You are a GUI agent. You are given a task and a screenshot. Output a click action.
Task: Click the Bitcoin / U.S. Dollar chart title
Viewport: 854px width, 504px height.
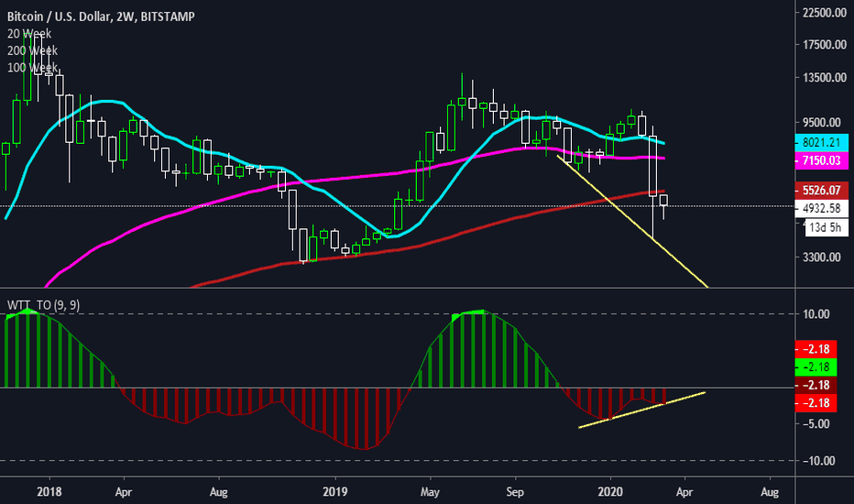coord(101,16)
